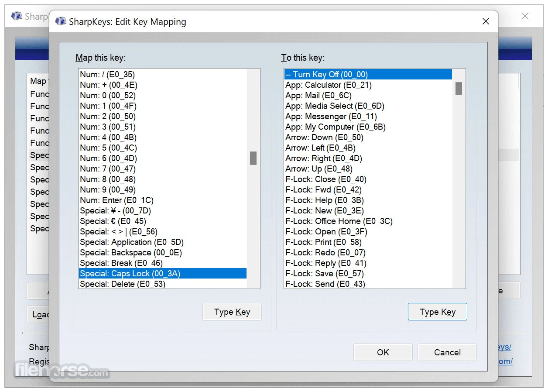Click OK to confirm the mapping

tap(383, 352)
